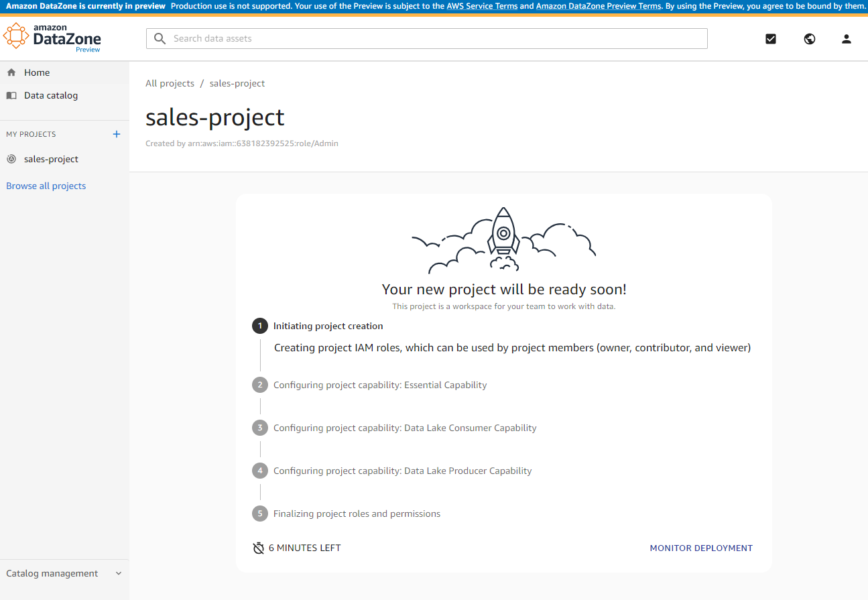
Task: Click 'This project is a workspace' subtitle
Action: pos(504,306)
